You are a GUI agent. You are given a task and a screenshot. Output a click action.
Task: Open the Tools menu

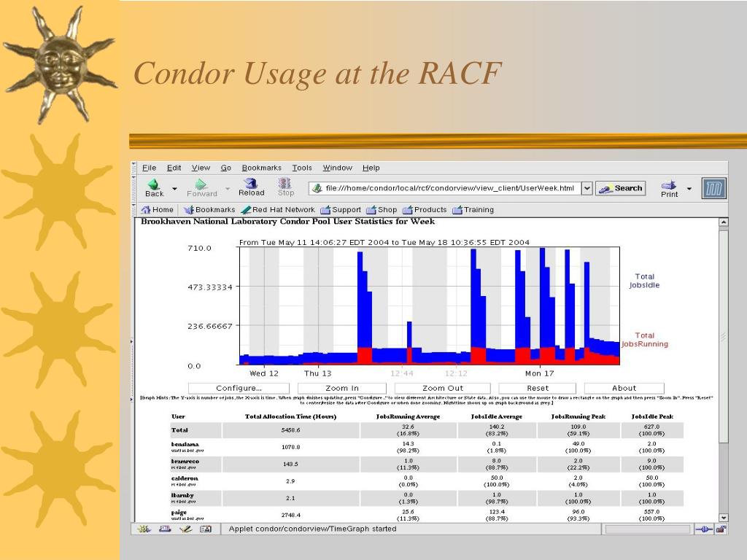[302, 168]
